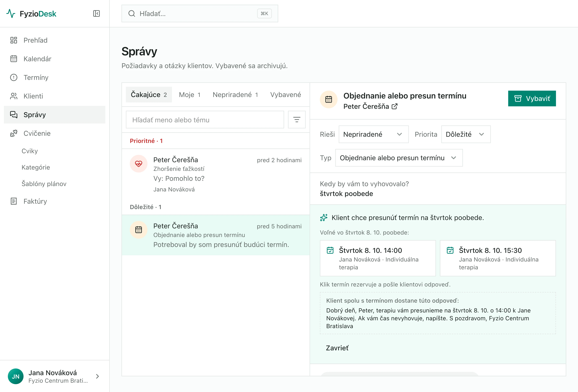Open Šablóny plánov submenu item

pyautogui.click(x=44, y=184)
